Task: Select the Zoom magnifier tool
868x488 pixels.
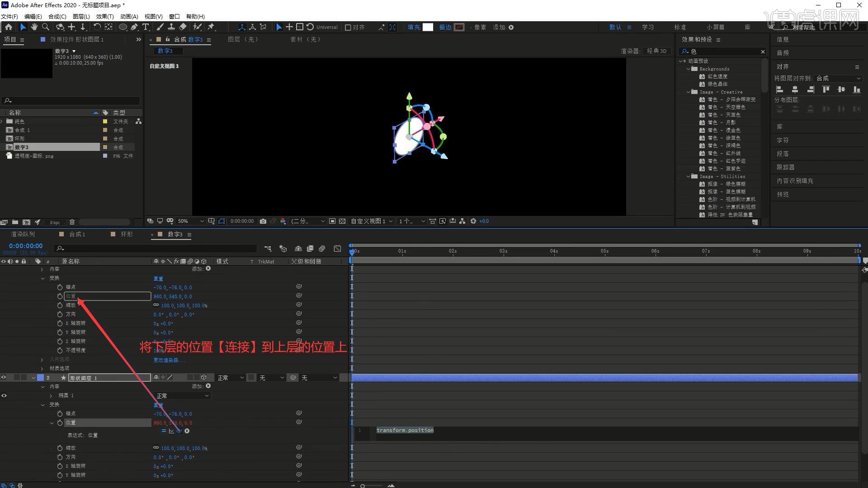Action: [x=45, y=27]
